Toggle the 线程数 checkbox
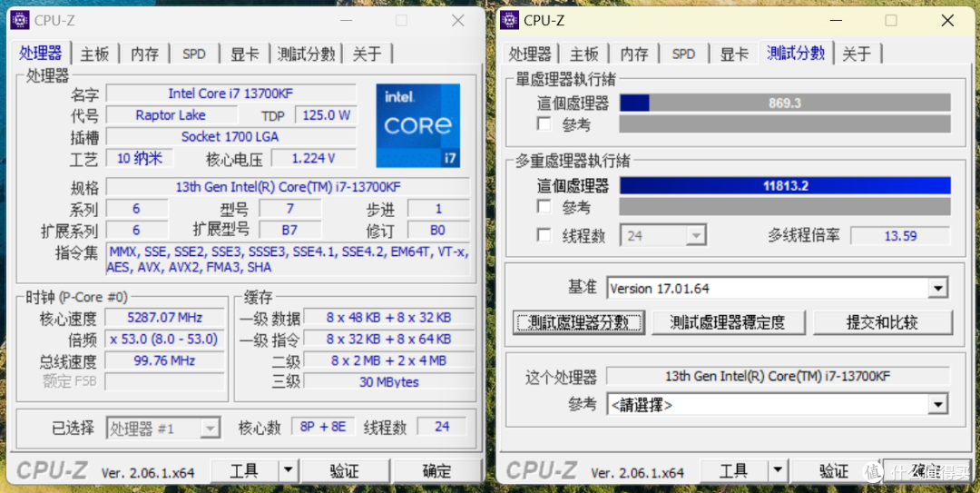980x493 pixels. pos(544,235)
